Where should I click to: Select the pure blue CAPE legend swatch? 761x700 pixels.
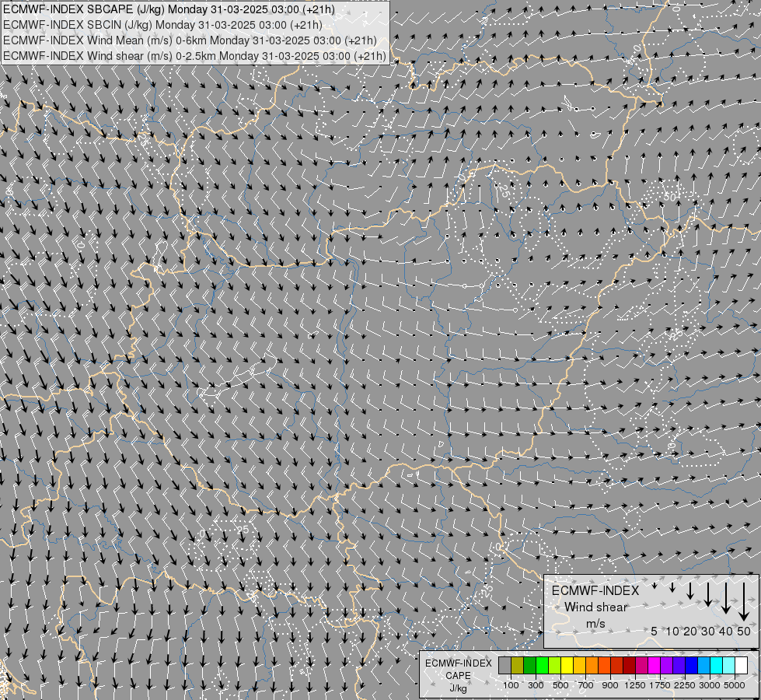pyautogui.click(x=692, y=665)
